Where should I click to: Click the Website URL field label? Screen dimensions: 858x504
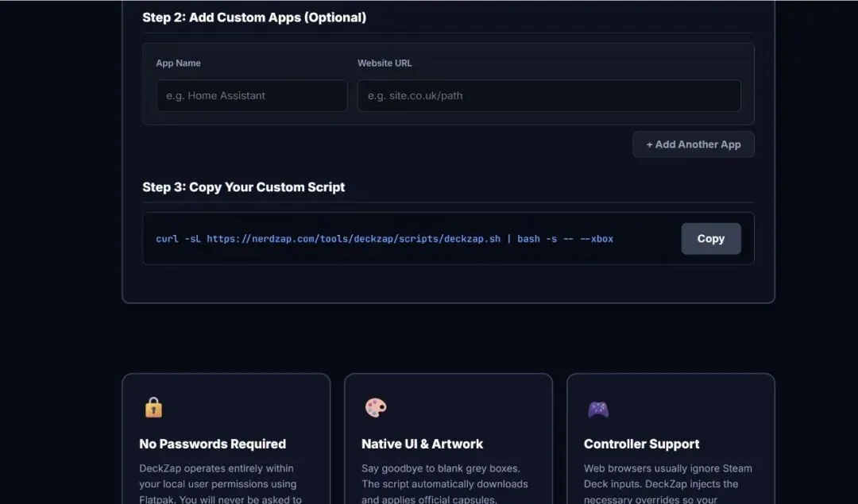coord(385,63)
